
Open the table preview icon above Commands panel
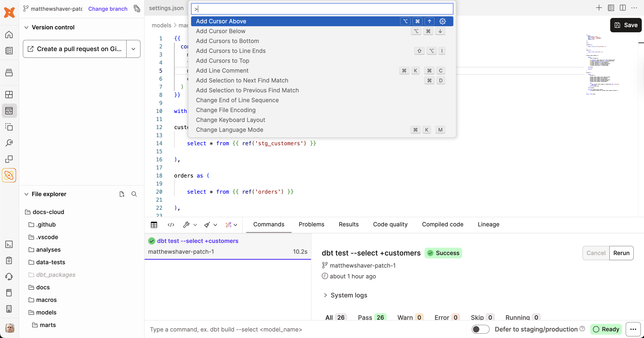pos(154,225)
